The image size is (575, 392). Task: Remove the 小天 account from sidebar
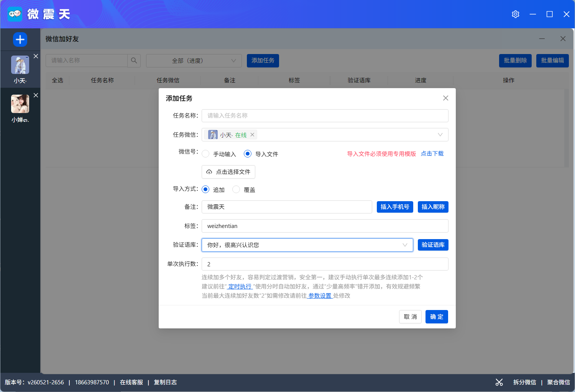point(36,56)
